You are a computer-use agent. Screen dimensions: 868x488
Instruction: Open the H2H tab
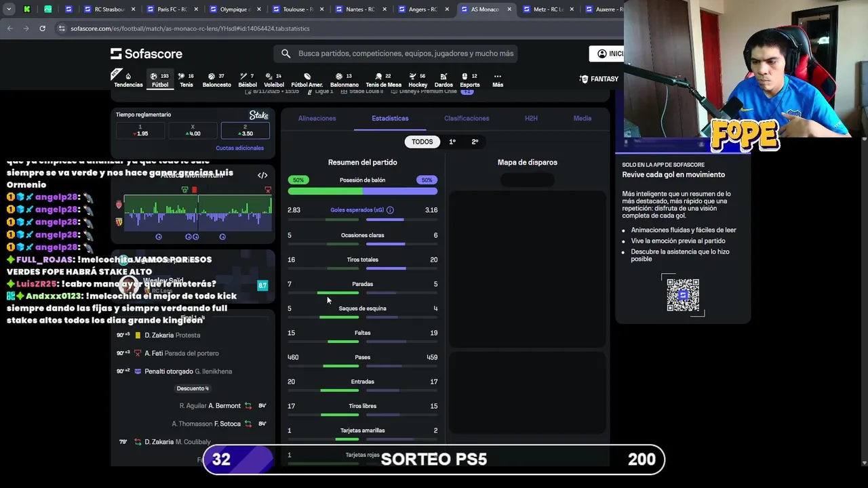click(x=531, y=119)
